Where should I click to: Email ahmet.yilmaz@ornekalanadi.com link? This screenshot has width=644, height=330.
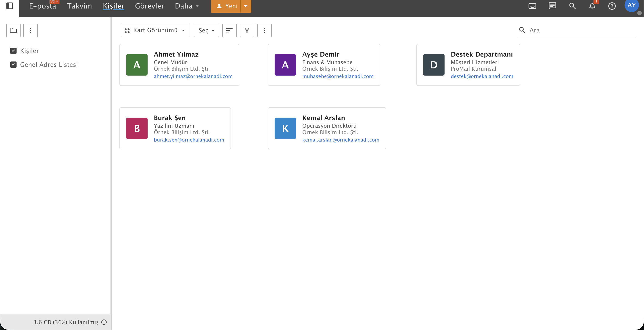tap(193, 76)
